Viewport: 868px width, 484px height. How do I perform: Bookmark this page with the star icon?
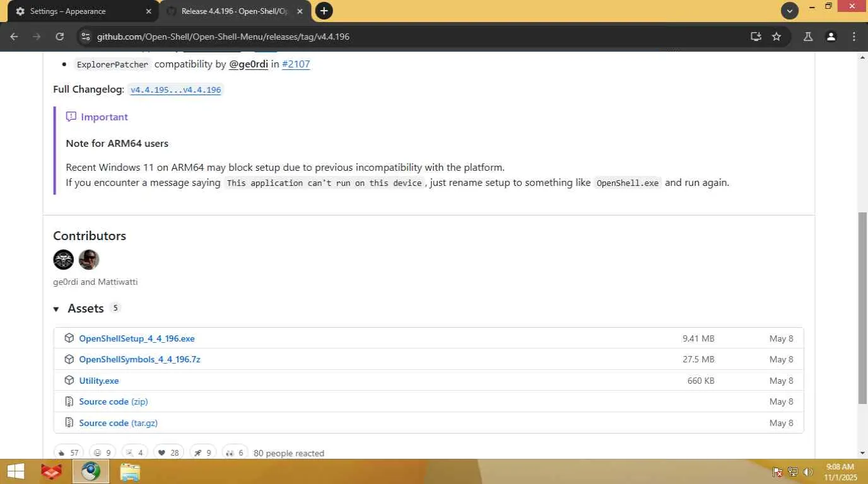point(777,37)
